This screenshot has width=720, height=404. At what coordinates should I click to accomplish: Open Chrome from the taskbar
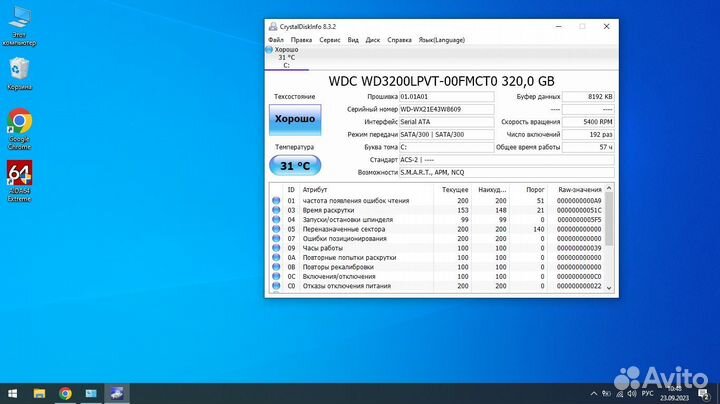click(65, 393)
